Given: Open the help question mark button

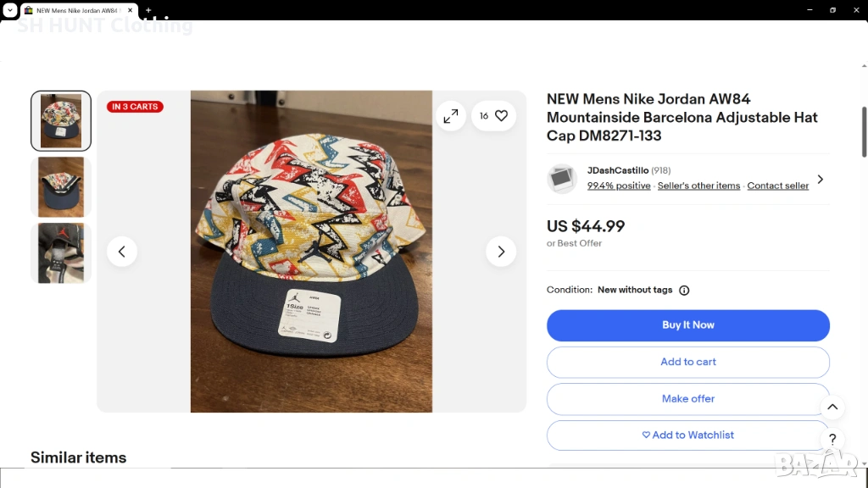Looking at the screenshot, I should coord(832,439).
